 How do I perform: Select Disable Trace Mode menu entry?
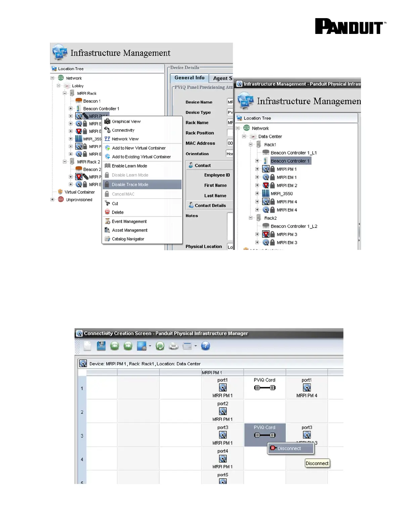click(142, 184)
